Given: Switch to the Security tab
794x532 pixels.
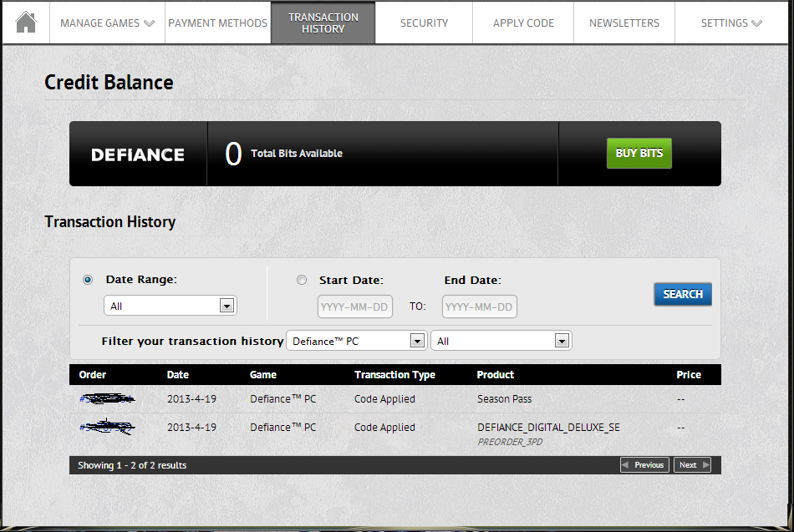Looking at the screenshot, I should click(x=424, y=23).
